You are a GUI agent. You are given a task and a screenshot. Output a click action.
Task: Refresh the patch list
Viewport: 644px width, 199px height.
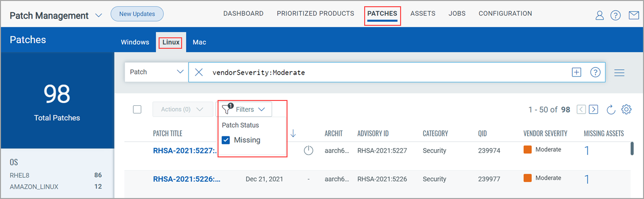[x=611, y=110]
